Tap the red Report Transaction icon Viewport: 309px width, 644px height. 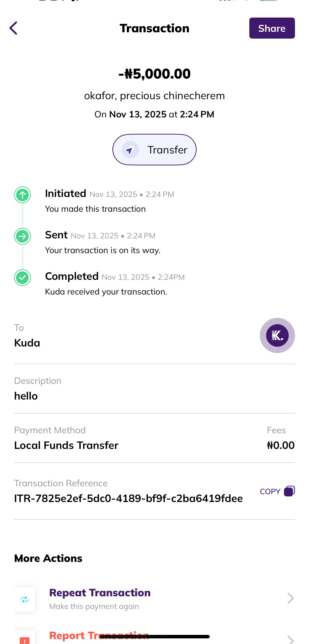coord(25,640)
